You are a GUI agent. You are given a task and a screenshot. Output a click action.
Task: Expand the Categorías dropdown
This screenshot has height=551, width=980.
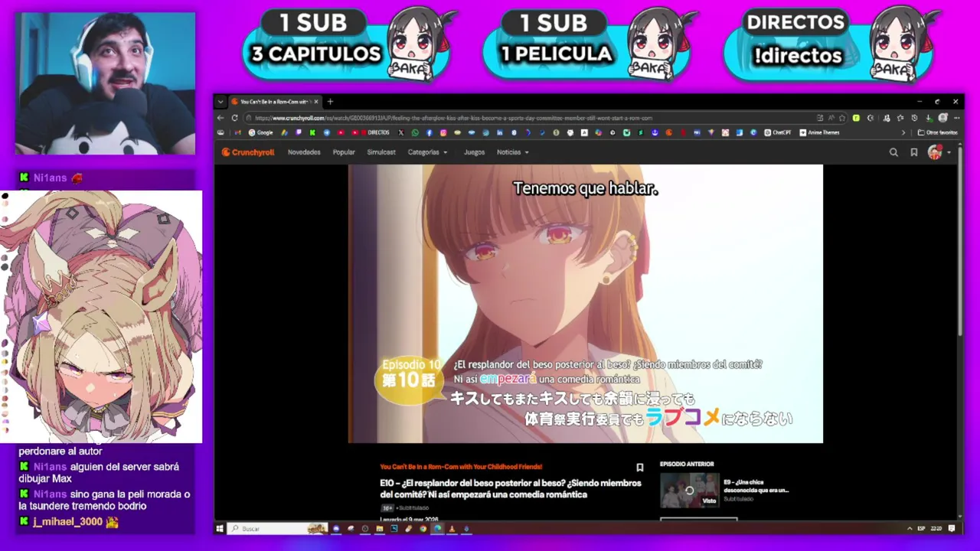point(427,152)
